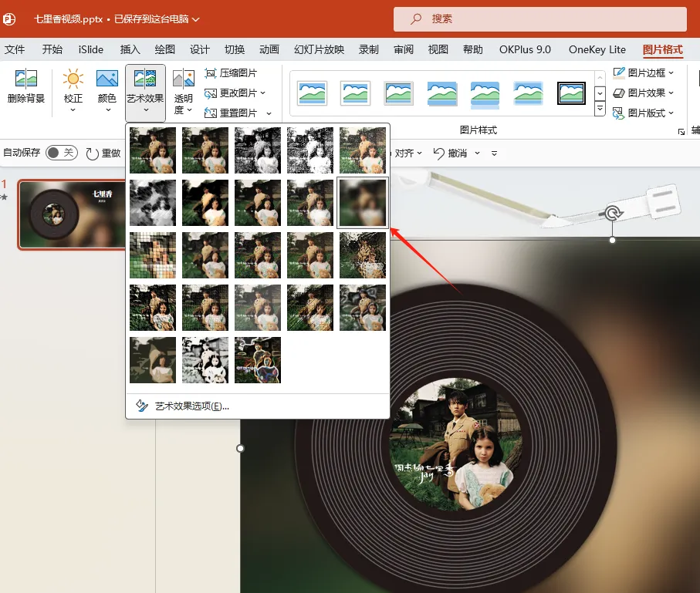700x593 pixels.
Task: Select the blur artistic effect highlighted in gallery
Action: [363, 203]
